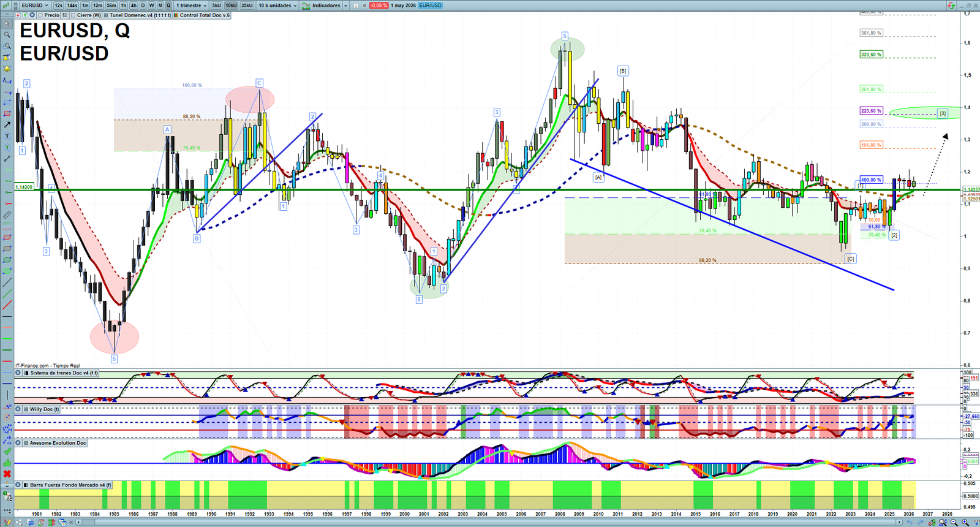This screenshot has width=980, height=527.
Task: Close the Awesome Evolution Doc panel via X
Action: pos(18,442)
